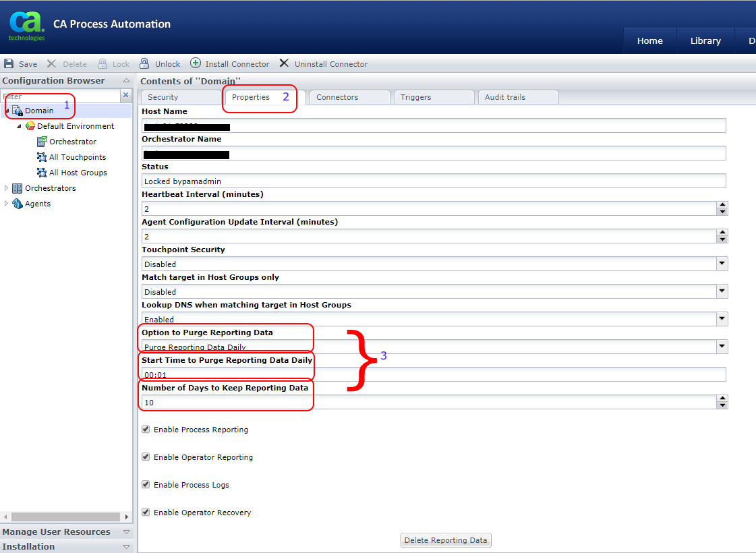This screenshot has height=553, width=756.
Task: Click the Install Connector label
Action: (237, 64)
